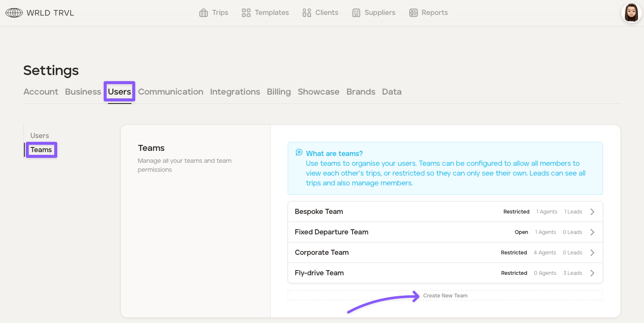Screen dimensions: 644x323
Task: Select the Communication settings tab
Action: (170, 92)
